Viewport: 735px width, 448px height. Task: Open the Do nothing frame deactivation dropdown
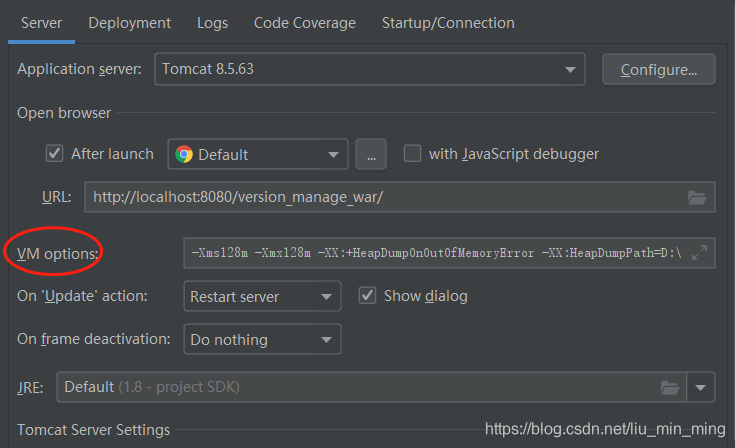pos(262,339)
